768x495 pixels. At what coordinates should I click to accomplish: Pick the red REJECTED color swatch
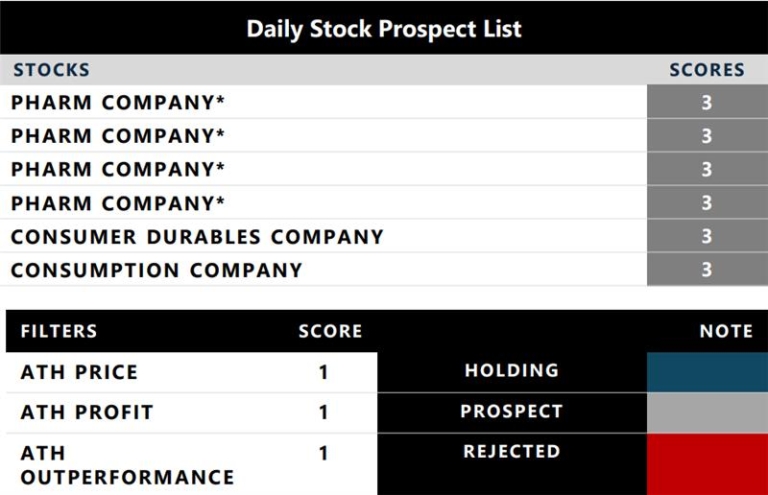click(x=707, y=463)
